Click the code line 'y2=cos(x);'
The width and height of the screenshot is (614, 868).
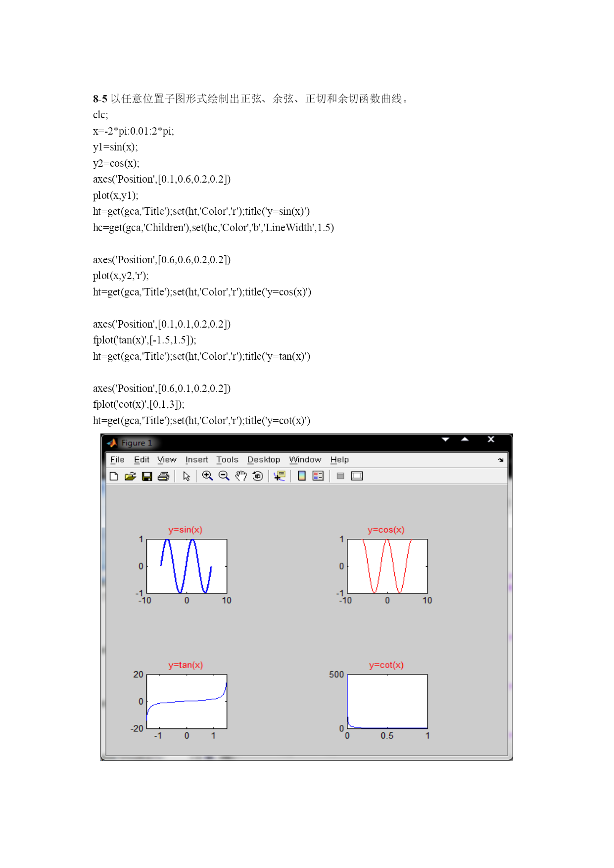coord(116,163)
